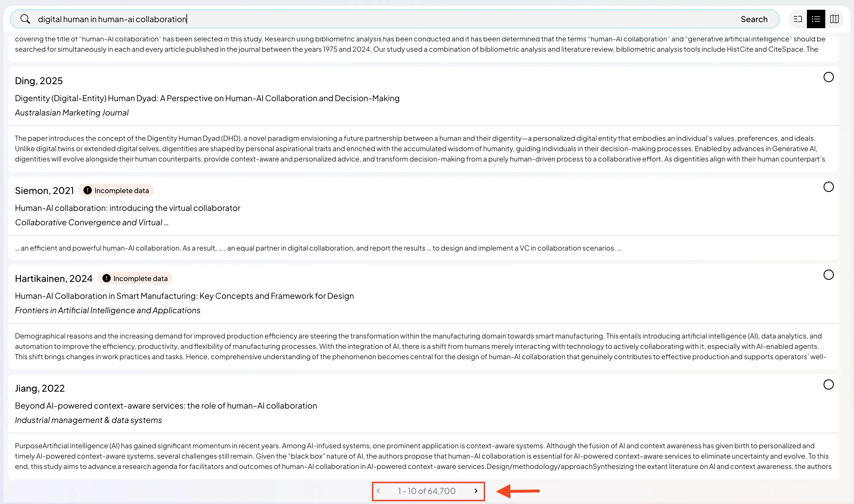Select the Ding 2025 paper circle

click(x=828, y=77)
